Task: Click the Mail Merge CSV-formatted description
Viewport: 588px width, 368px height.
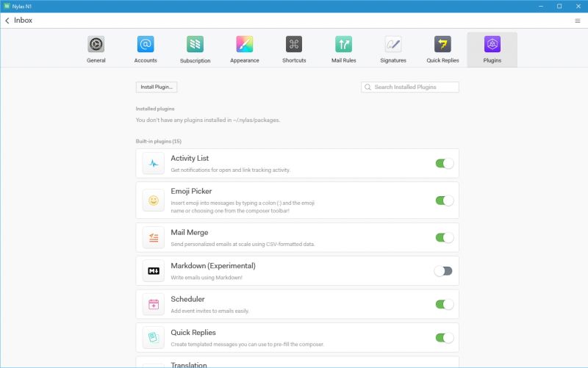Action: tap(243, 245)
